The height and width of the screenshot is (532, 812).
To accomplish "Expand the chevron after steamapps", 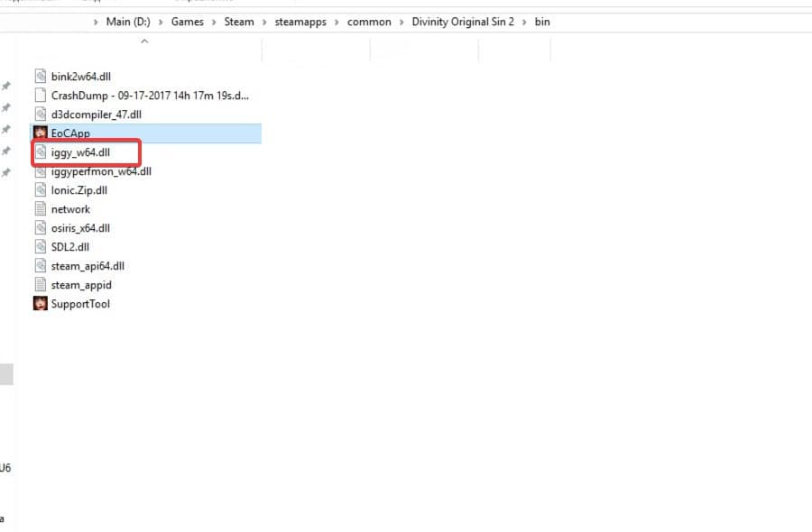I will coord(337,23).
